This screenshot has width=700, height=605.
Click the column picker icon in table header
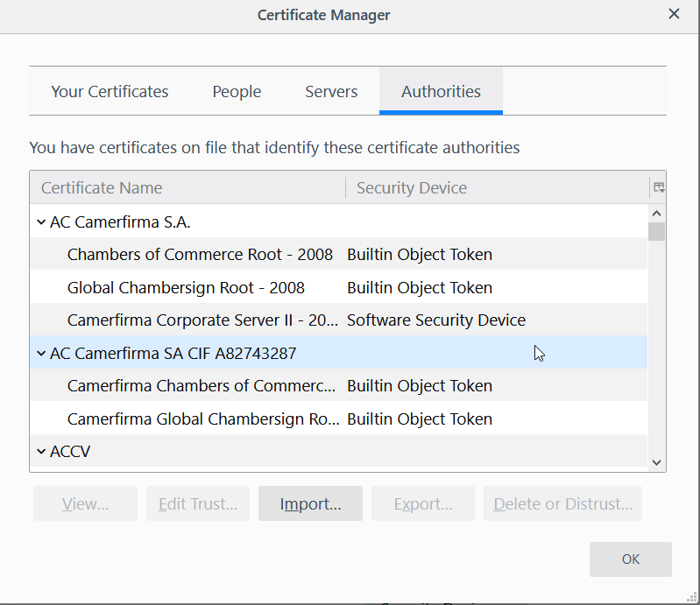(x=658, y=187)
